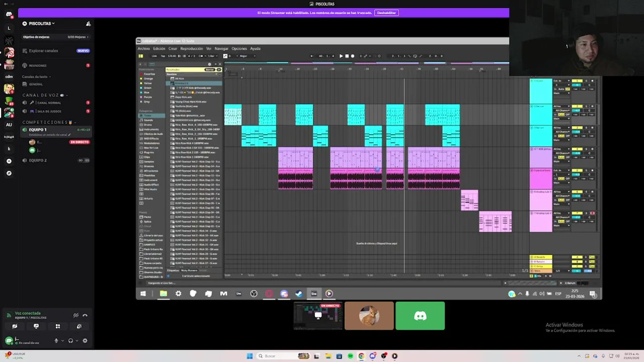Go back in Ableton browser history

(x=141, y=64)
